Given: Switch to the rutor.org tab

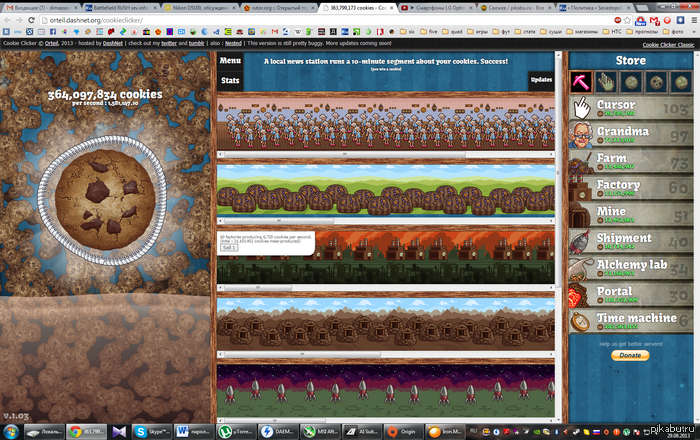Looking at the screenshot, I should point(279,8).
